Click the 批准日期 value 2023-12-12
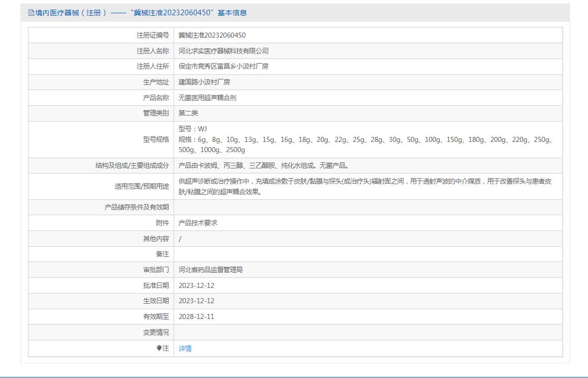 (197, 285)
